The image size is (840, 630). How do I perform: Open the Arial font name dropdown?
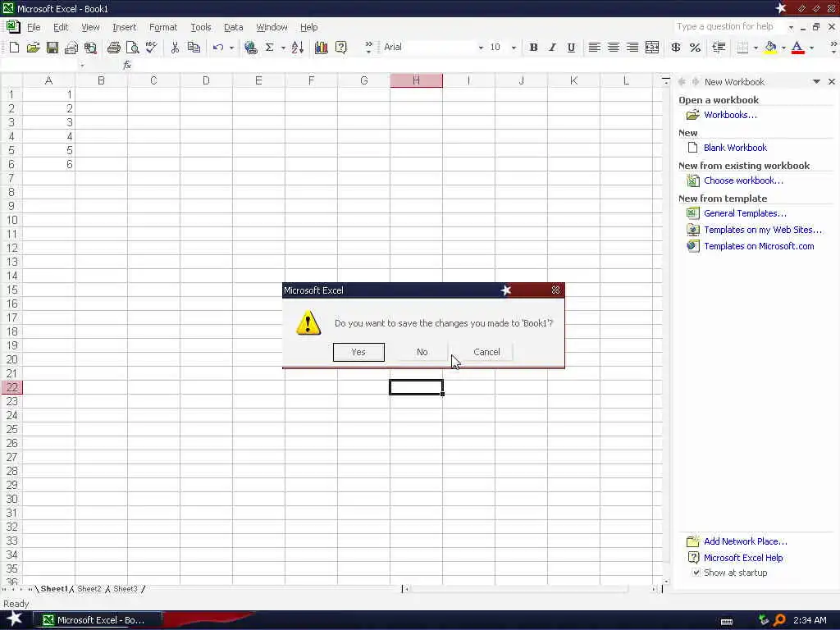481,48
